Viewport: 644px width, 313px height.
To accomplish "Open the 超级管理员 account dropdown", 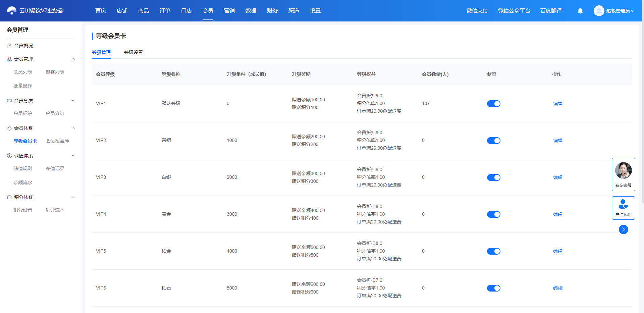I will pos(620,11).
